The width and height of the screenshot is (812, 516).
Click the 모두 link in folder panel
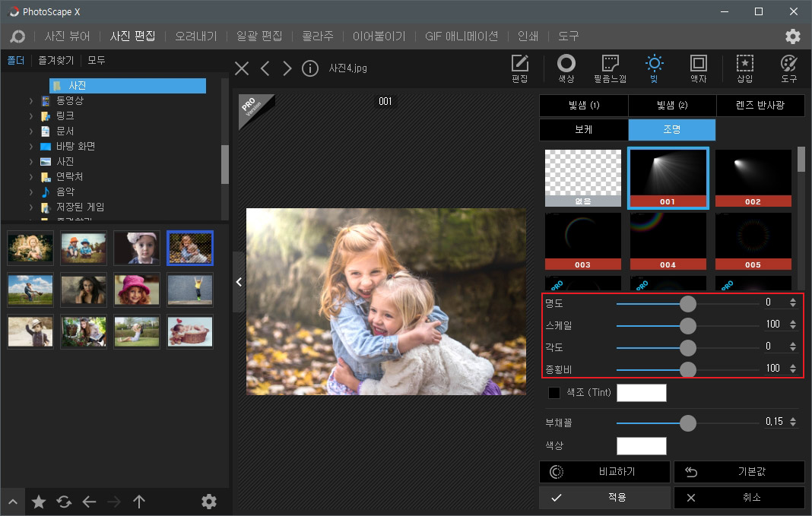click(x=97, y=61)
